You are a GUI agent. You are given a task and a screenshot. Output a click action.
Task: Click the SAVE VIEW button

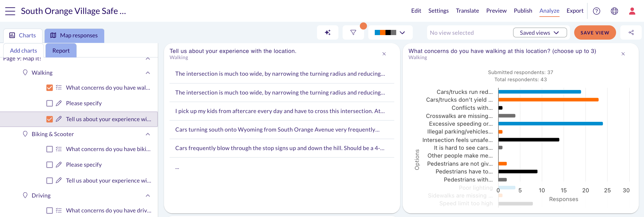click(595, 32)
